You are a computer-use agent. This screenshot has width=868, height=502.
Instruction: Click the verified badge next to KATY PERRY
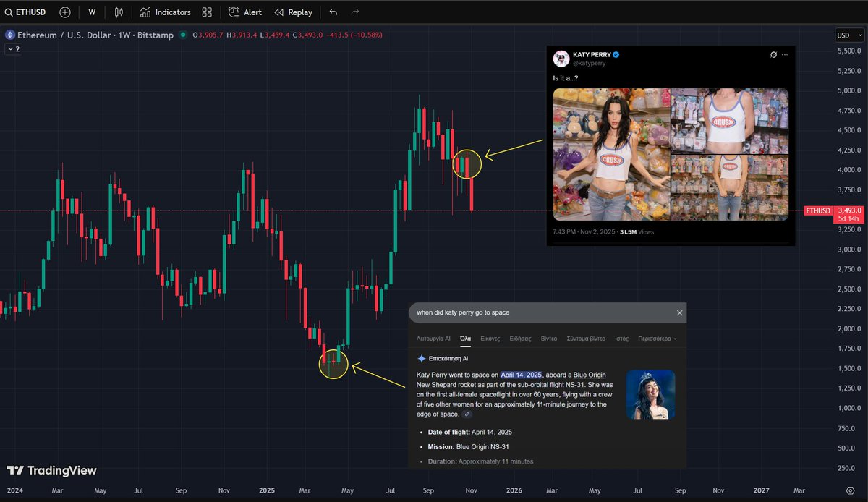pyautogui.click(x=616, y=54)
